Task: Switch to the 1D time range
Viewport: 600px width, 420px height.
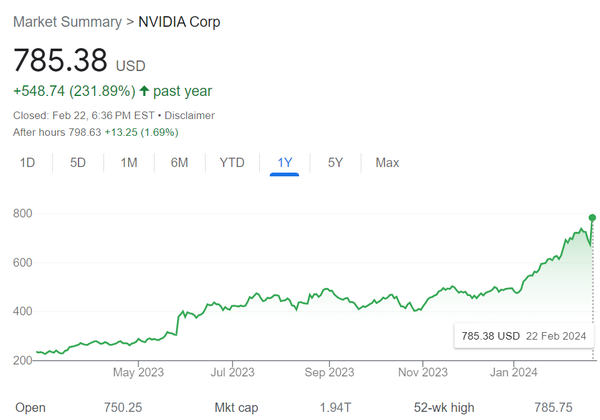Action: [x=28, y=162]
